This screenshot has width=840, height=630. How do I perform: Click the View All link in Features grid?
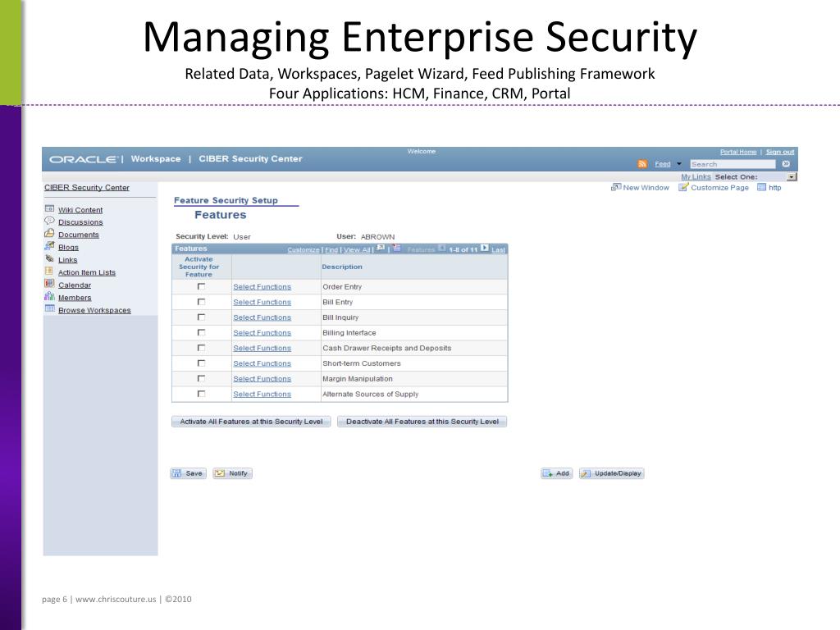[x=357, y=249]
